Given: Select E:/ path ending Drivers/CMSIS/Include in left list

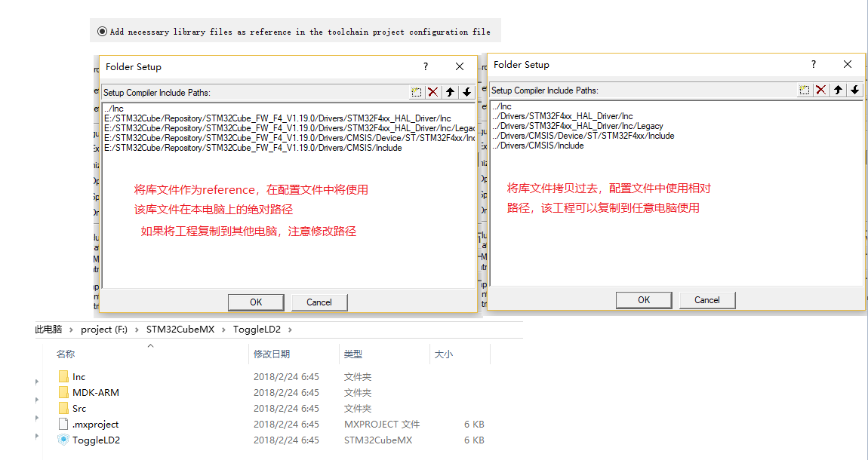Looking at the screenshot, I should pos(253,148).
